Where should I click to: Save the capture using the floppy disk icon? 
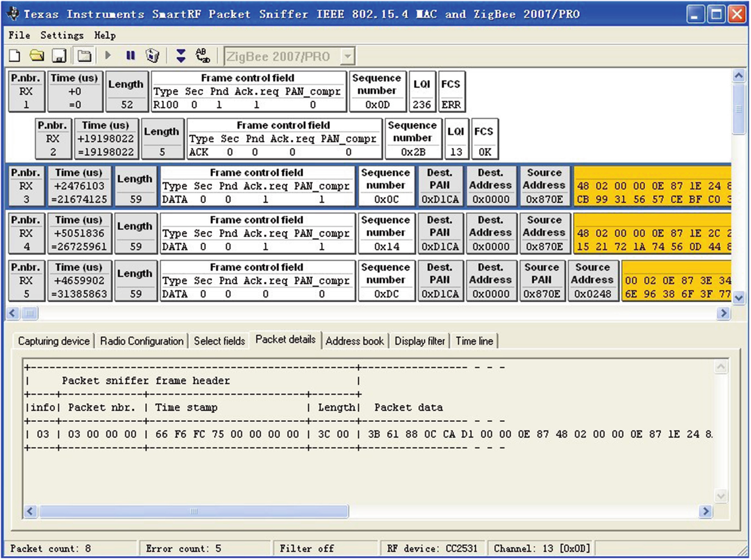pyautogui.click(x=59, y=55)
